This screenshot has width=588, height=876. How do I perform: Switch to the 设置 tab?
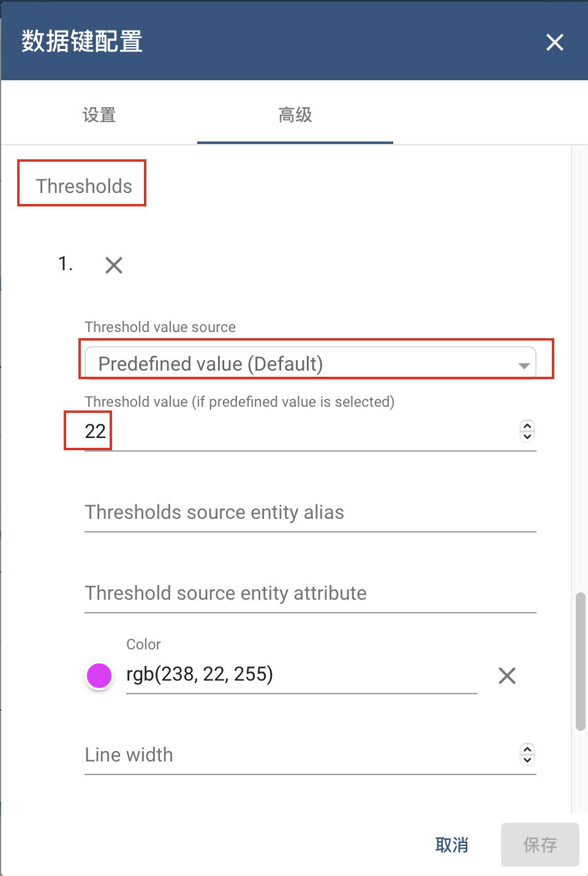tap(99, 115)
